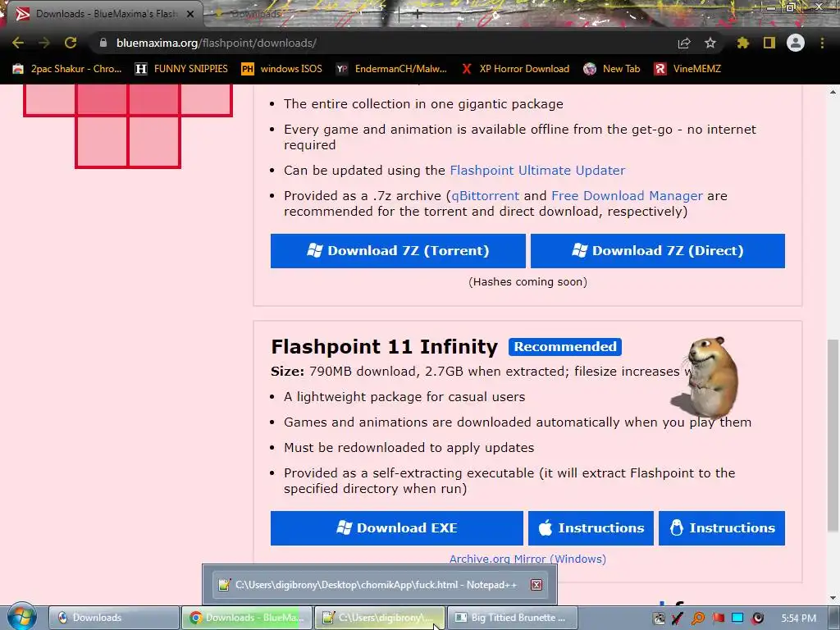This screenshot has height=630, width=840.
Task: Click the scrollbar up arrow
Action: coord(833,92)
